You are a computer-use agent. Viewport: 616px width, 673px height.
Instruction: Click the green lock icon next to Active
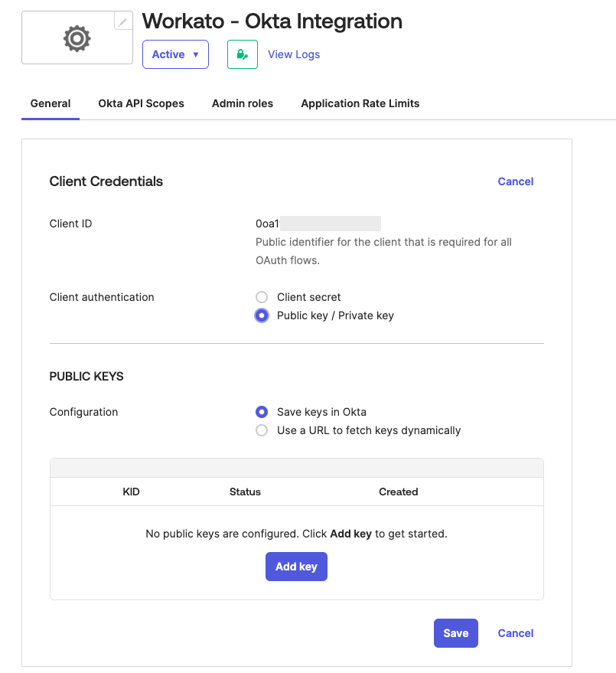242,54
